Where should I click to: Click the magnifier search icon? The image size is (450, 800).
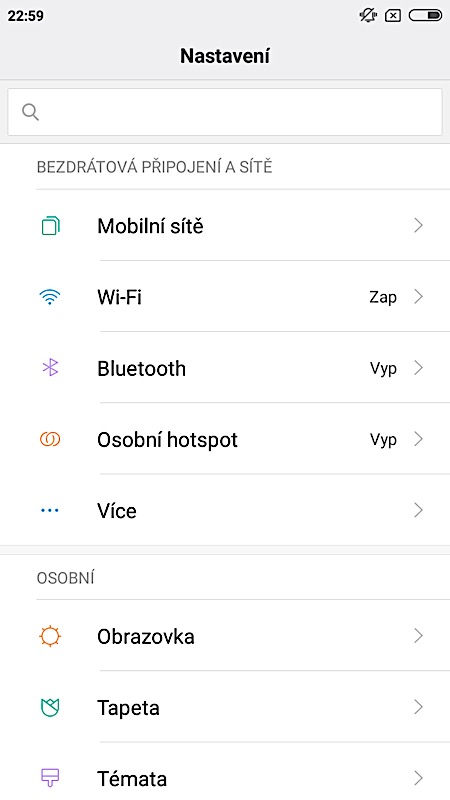pos(31,112)
